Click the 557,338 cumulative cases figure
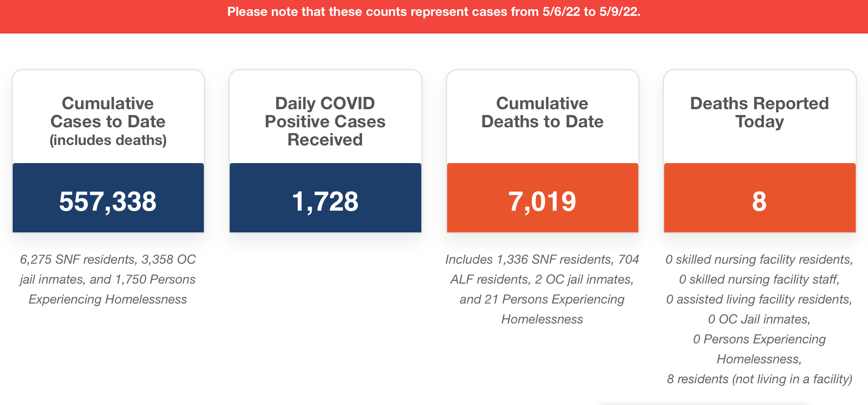 [x=108, y=201]
